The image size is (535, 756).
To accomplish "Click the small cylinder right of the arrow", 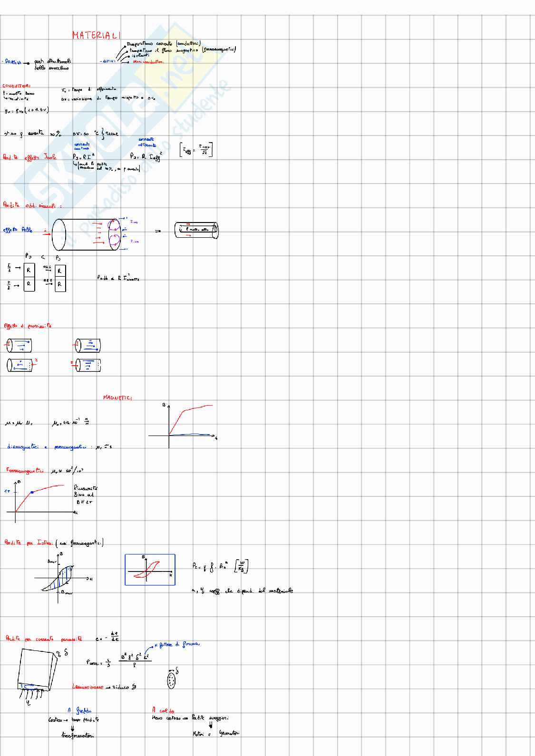I will point(196,230).
